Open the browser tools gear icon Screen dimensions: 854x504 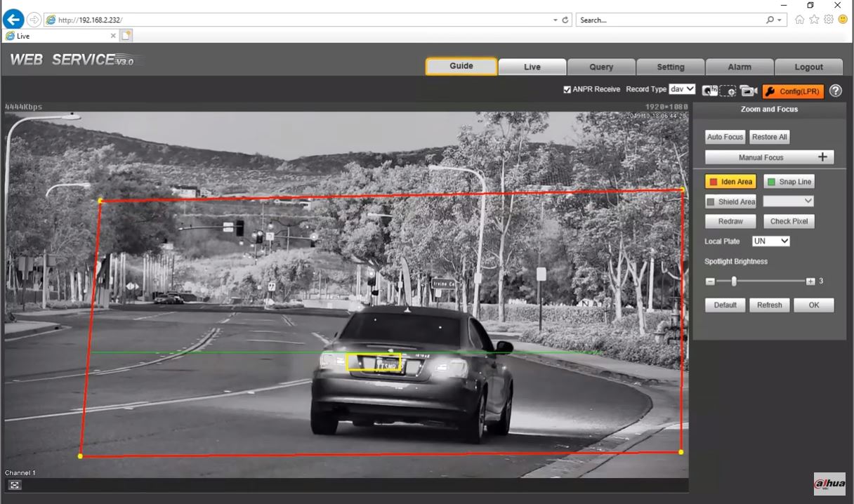[x=829, y=20]
